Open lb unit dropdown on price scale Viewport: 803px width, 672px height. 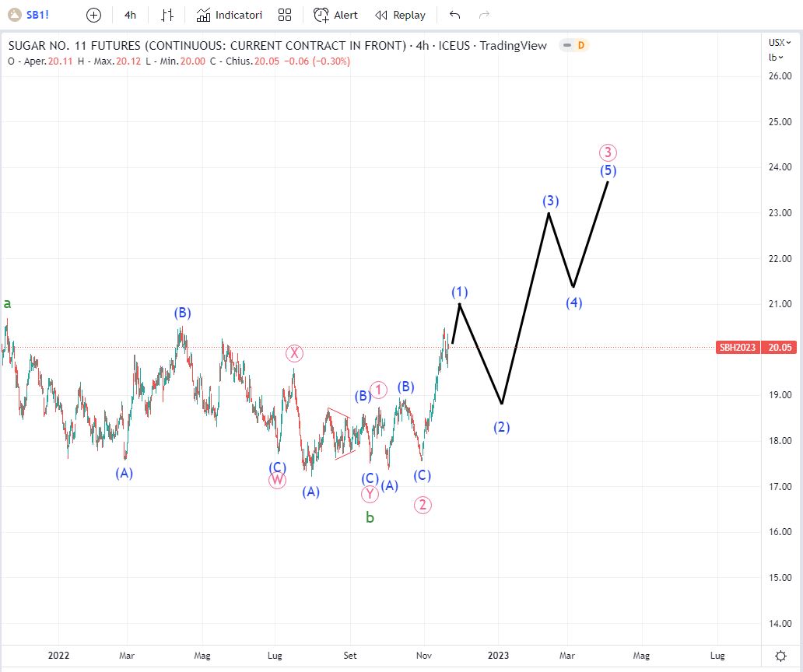775,58
